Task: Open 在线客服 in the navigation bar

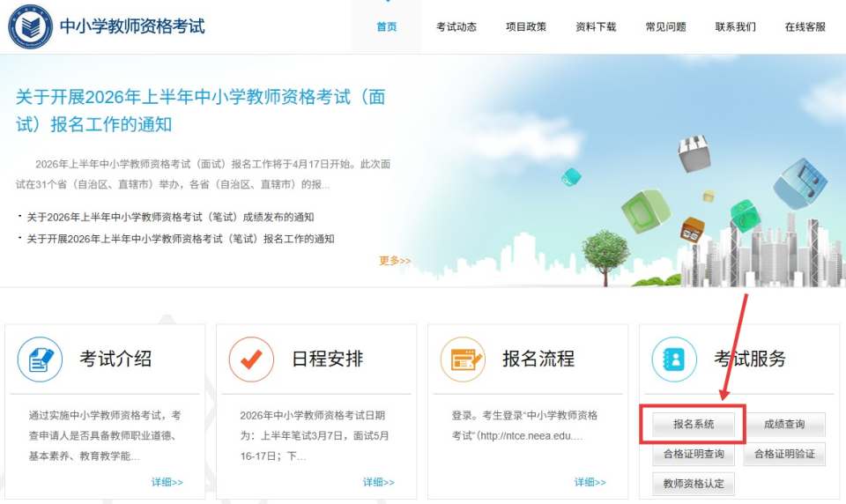Action: click(805, 27)
